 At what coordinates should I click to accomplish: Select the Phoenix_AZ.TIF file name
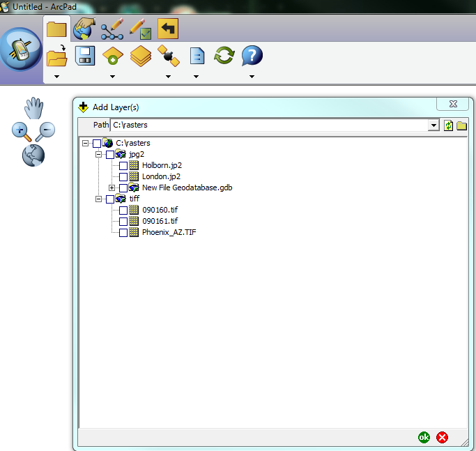point(169,232)
